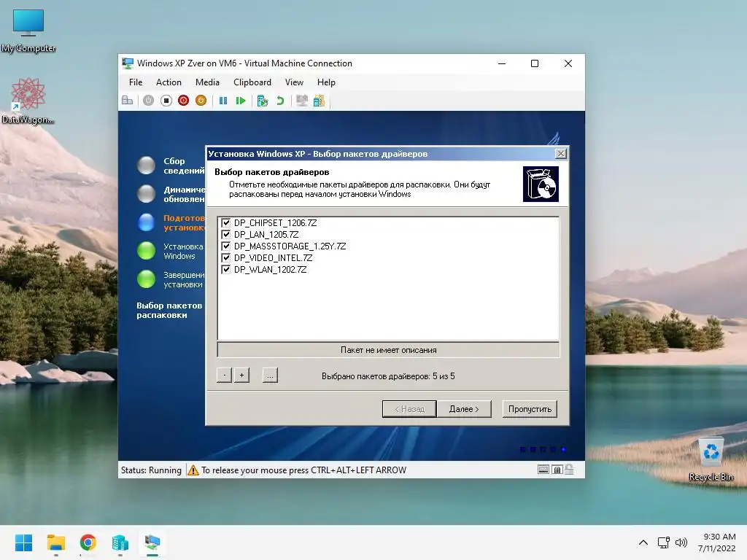The height and width of the screenshot is (560, 747).
Task: Click the warning icon in status bar
Action: tap(193, 470)
